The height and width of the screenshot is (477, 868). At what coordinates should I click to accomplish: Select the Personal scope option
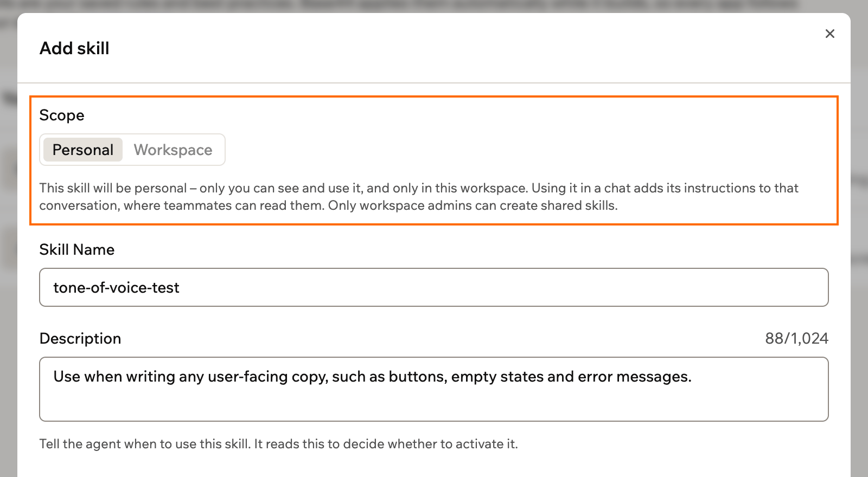(x=83, y=150)
